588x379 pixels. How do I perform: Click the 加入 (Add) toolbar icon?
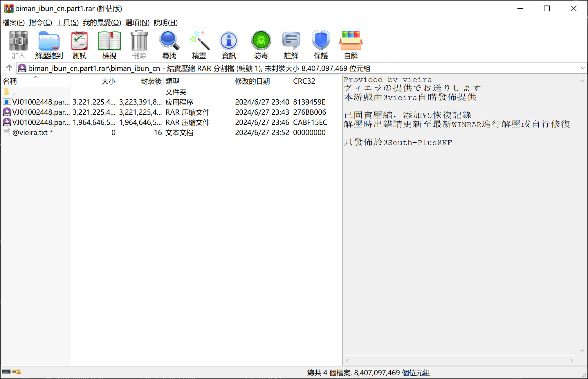click(18, 44)
